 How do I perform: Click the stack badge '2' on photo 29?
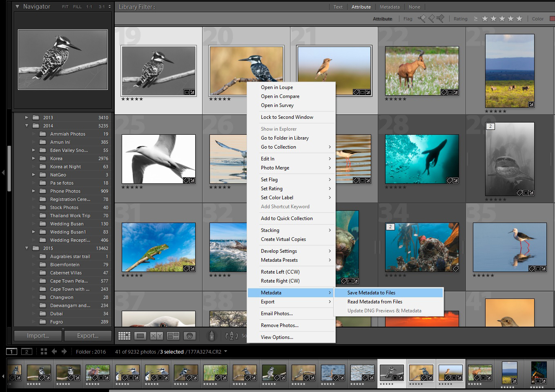coord(490,126)
